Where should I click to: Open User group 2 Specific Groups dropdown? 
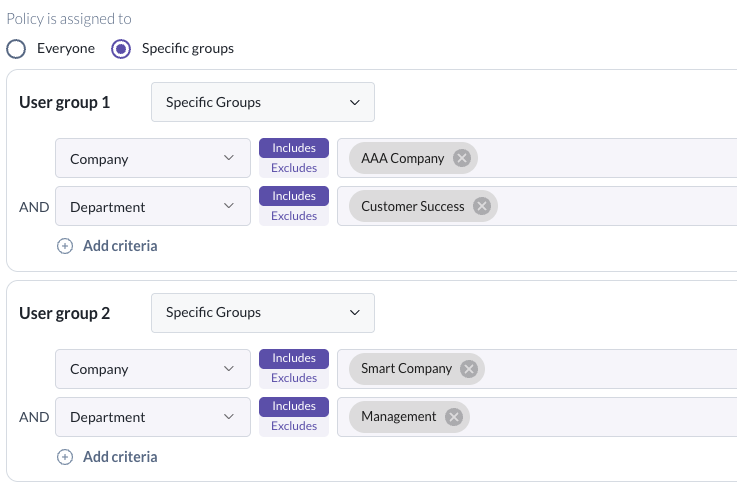pos(262,312)
